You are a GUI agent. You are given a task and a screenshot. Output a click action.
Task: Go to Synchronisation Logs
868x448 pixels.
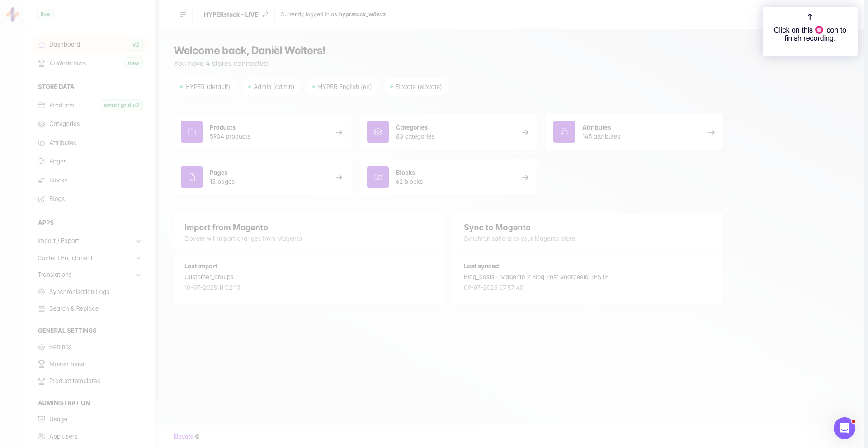(79, 292)
